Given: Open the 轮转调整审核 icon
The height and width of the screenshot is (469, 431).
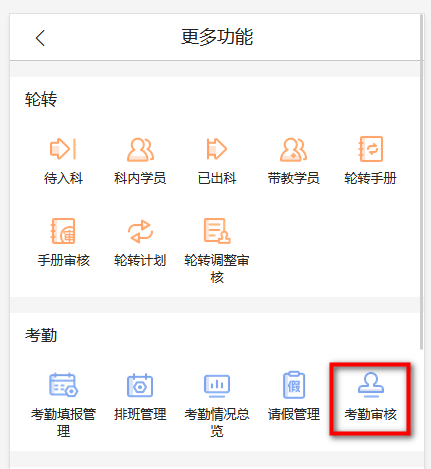Looking at the screenshot, I should pos(217,231).
